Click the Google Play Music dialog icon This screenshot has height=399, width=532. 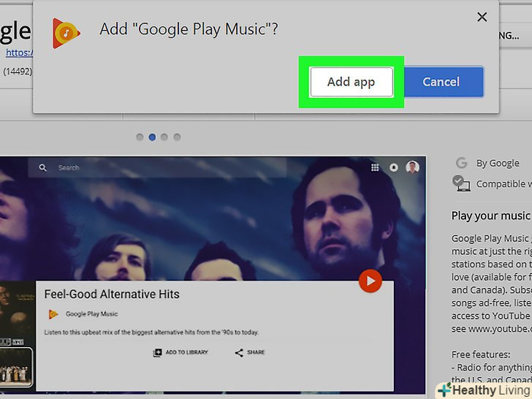pos(66,34)
